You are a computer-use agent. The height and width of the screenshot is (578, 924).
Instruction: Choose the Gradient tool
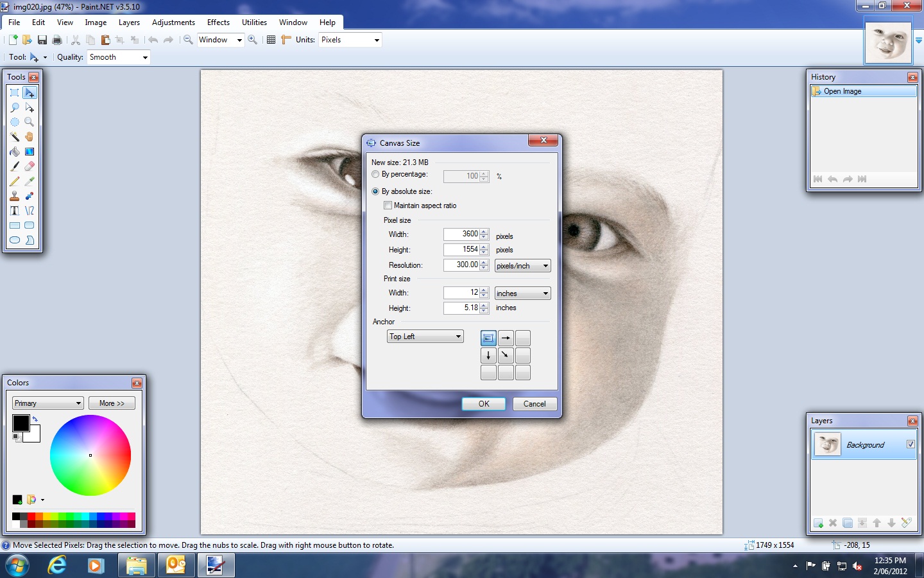tap(30, 152)
